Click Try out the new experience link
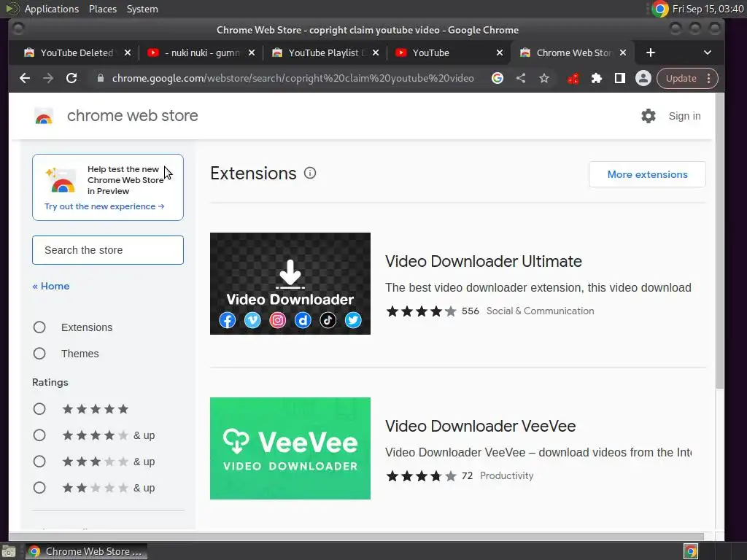Viewport: 747px width, 560px height. 104,206
